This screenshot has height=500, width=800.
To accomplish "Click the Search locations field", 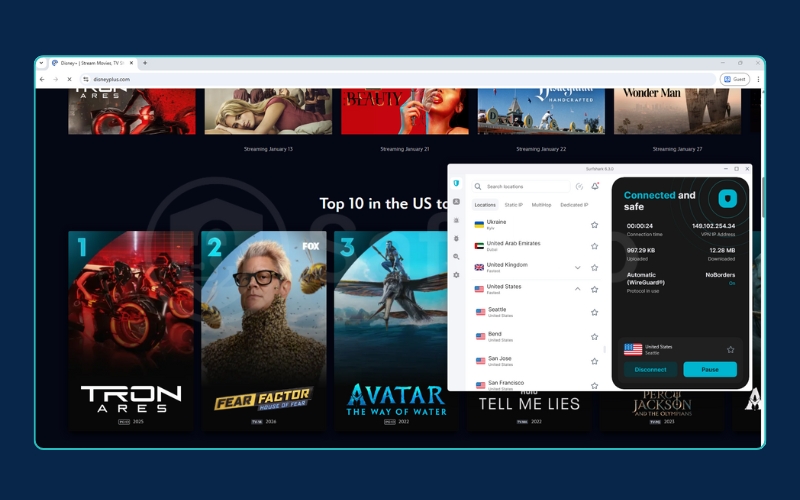I will coord(520,187).
